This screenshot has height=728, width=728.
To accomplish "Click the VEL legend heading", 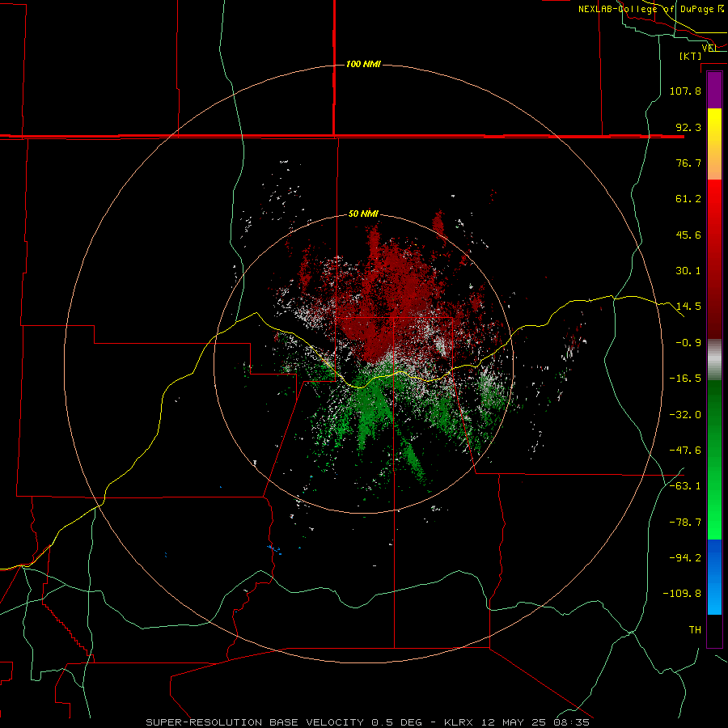I will [x=709, y=48].
